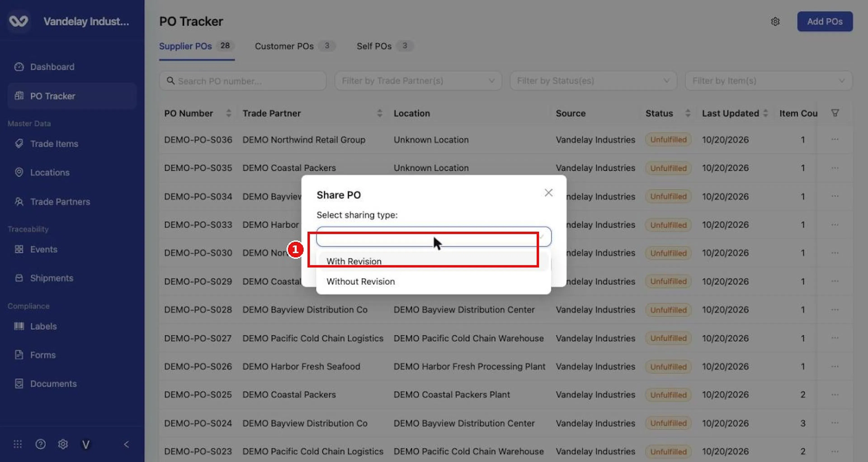Open Documents under Compliance
This screenshot has height=462, width=868.
pos(53,384)
